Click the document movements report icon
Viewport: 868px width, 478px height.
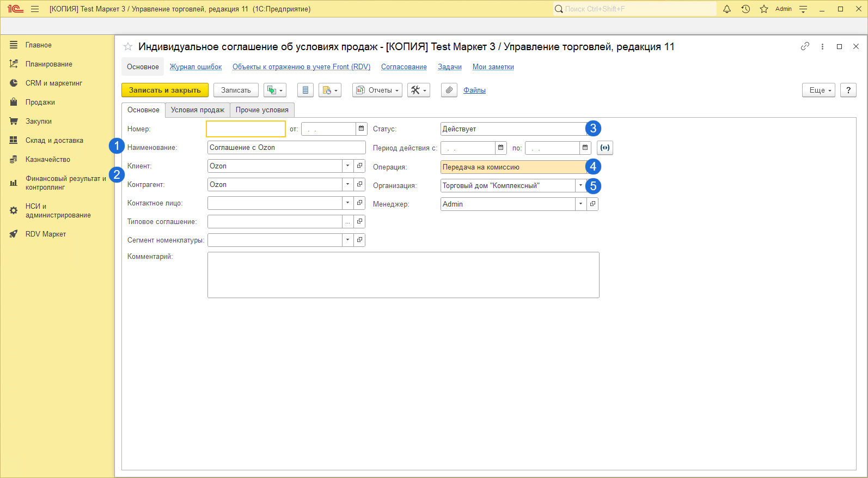[305, 90]
